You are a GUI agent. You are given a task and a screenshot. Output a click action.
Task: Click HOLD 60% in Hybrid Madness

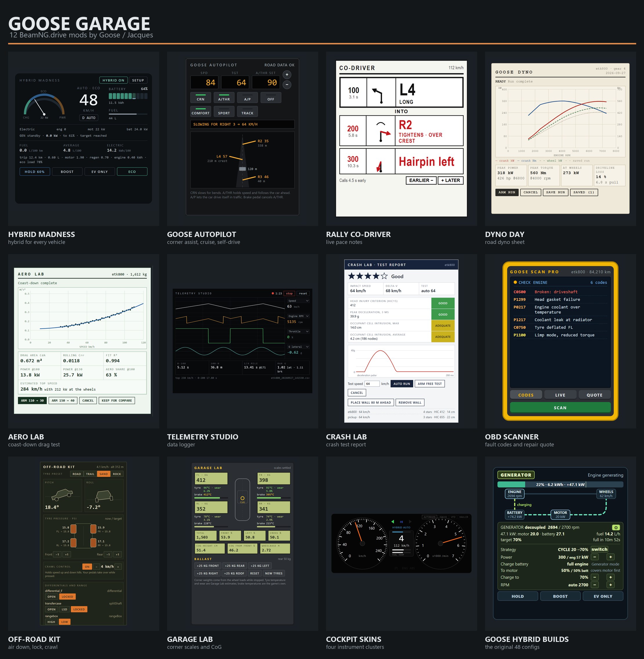(35, 171)
